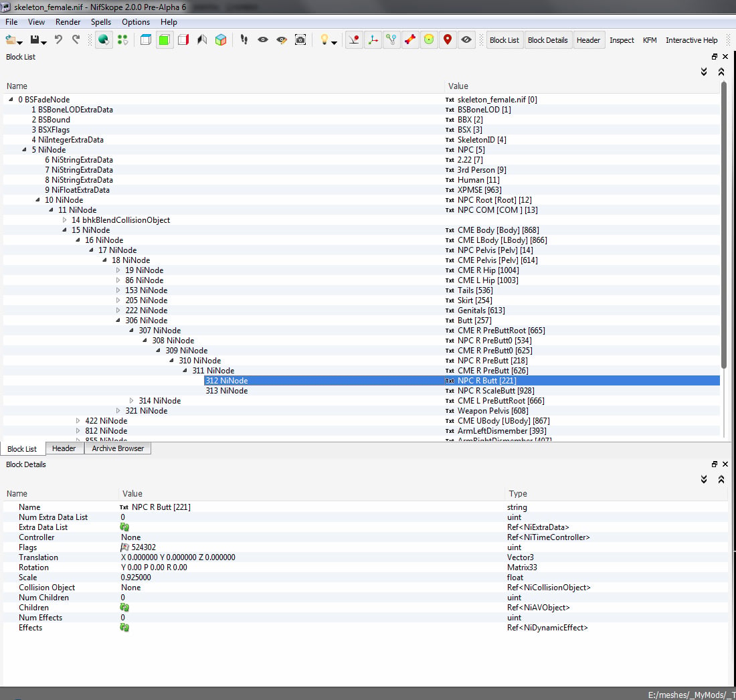
Task: Click the save view eye-with-pencil icon
Action: pyautogui.click(x=282, y=40)
